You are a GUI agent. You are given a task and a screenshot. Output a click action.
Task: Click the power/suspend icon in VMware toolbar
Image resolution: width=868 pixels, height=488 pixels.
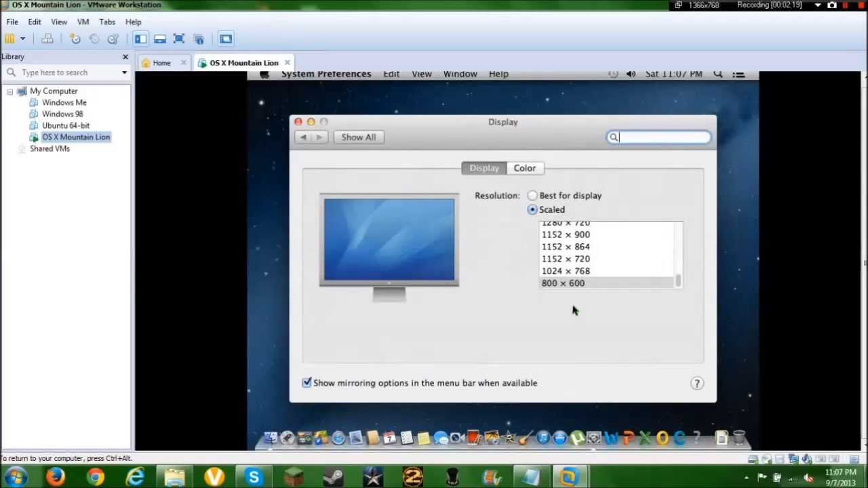coord(10,39)
